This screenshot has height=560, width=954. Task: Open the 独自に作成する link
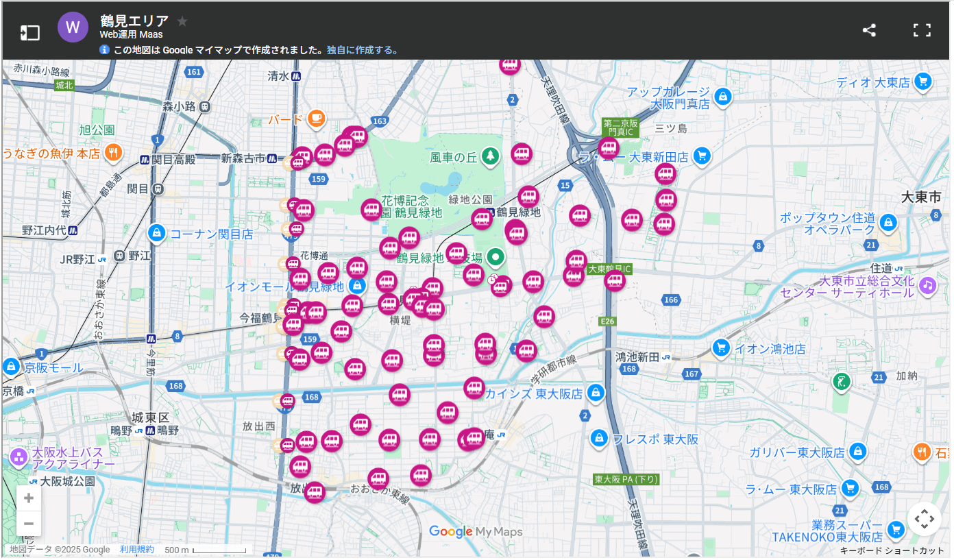click(362, 50)
